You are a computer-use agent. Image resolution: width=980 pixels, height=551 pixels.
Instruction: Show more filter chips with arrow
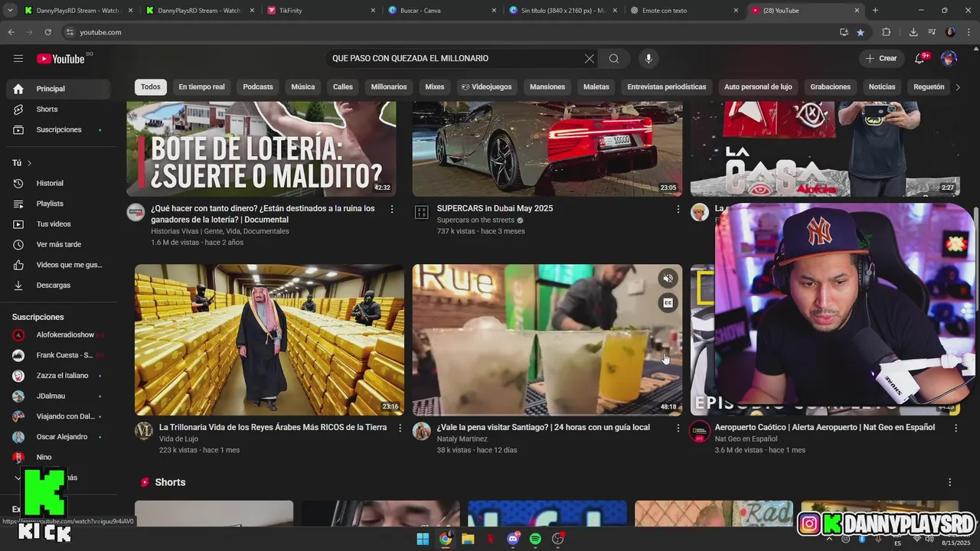point(957,87)
